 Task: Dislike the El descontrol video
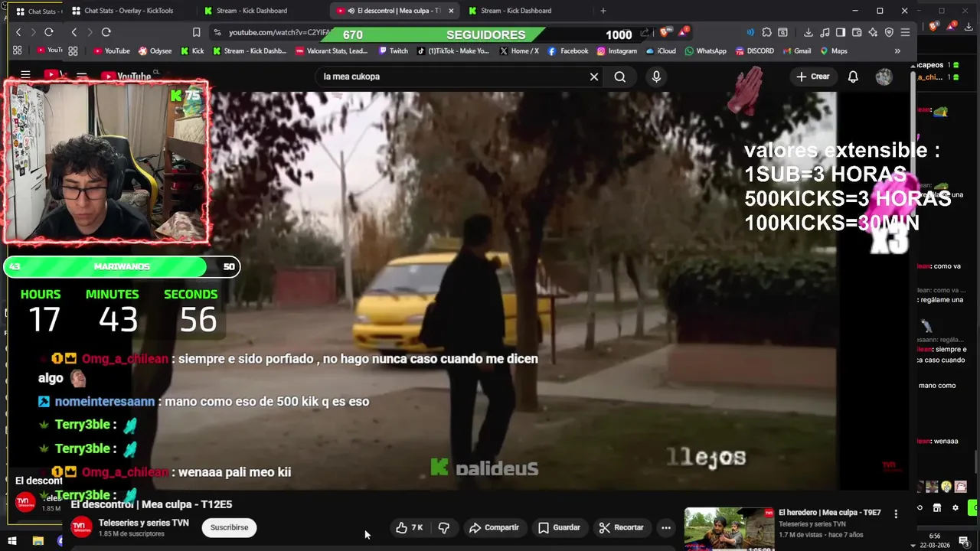(443, 527)
